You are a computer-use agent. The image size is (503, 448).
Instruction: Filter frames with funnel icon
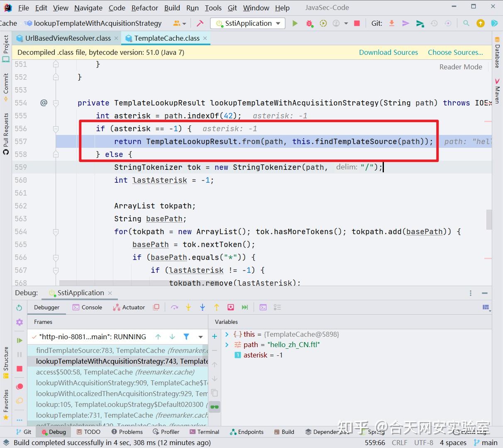(186, 337)
